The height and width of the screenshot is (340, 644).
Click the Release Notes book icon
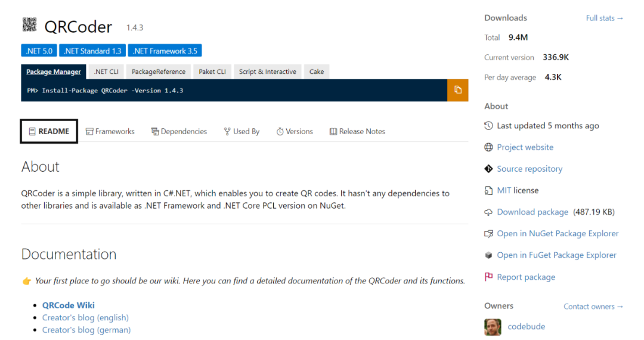[333, 131]
